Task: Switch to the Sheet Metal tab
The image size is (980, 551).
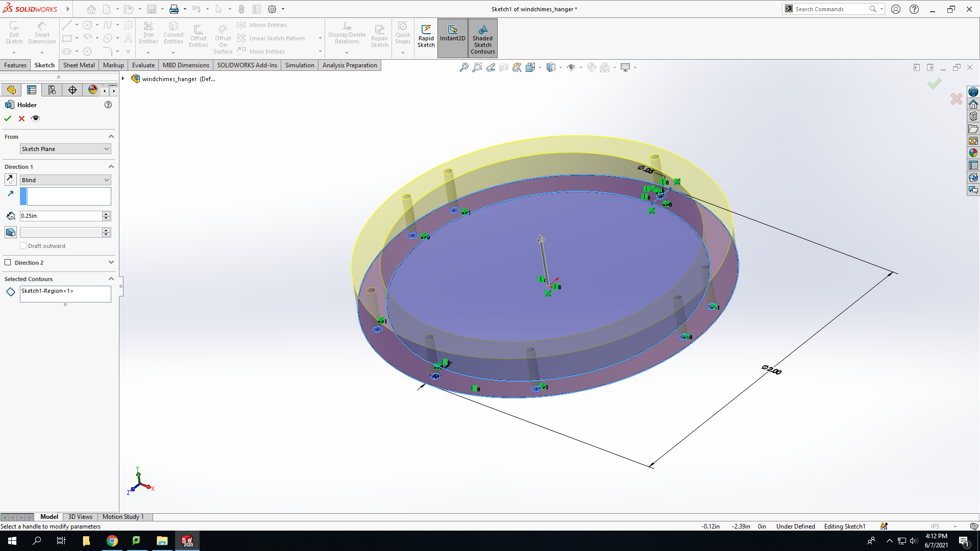Action: 79,65
